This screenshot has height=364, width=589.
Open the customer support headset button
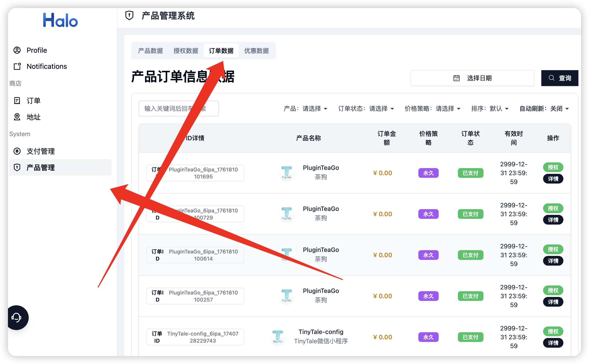pyautogui.click(x=16, y=317)
